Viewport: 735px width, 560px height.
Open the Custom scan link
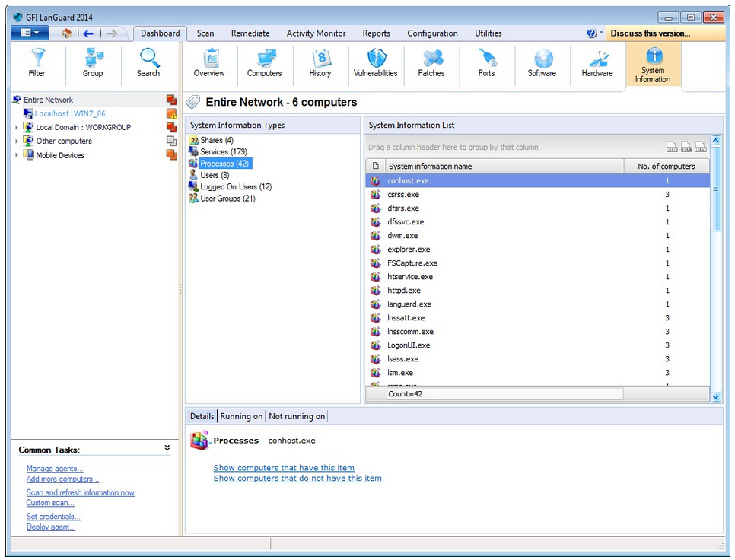click(49, 503)
